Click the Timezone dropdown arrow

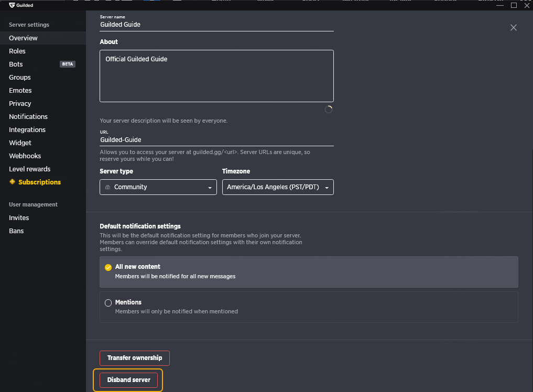[327, 188]
